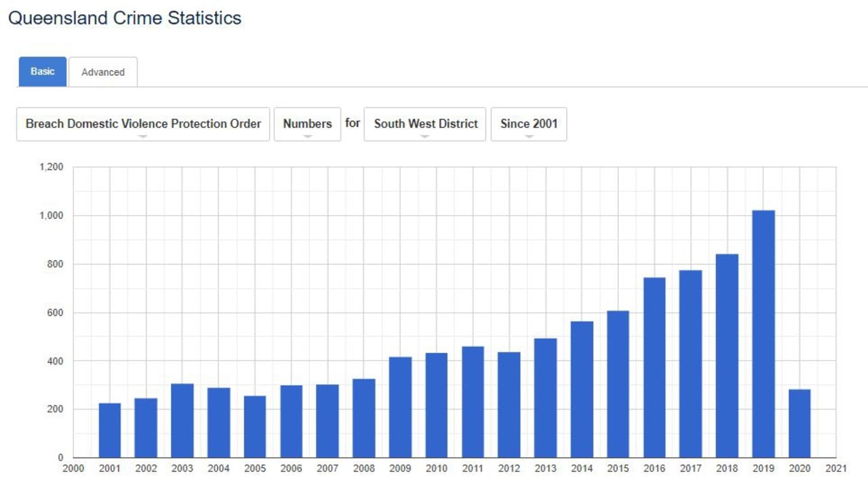Screen dimensions: 868x488
Task: Select the 2009 bar in chart
Action: [x=400, y=407]
